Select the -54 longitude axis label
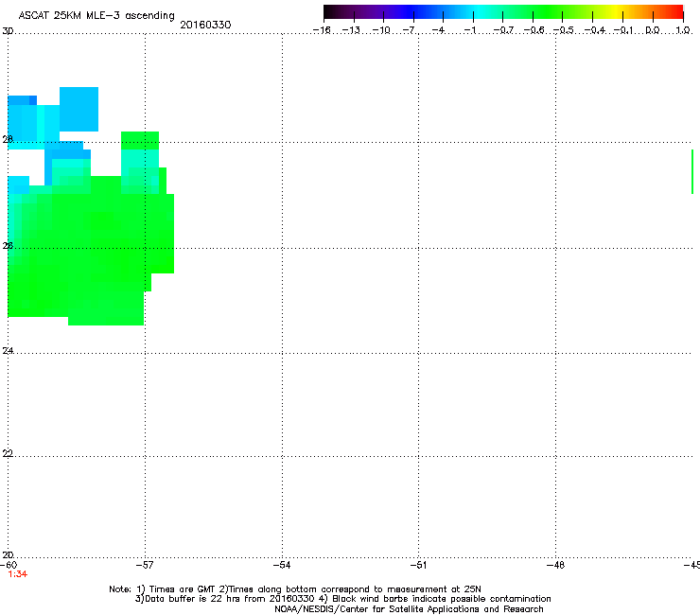Screen dimensions: 700x615 tap(282, 566)
